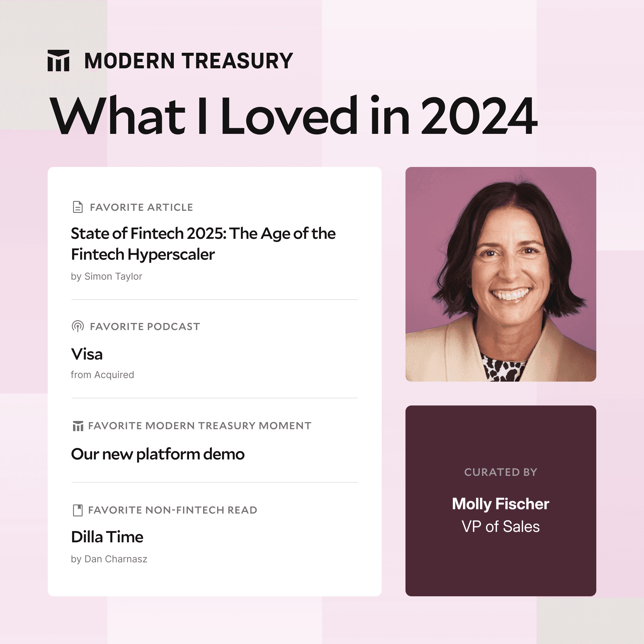This screenshot has height=644, width=644.
Task: Click the Modern Treasury logo icon in header
Action: 58,61
